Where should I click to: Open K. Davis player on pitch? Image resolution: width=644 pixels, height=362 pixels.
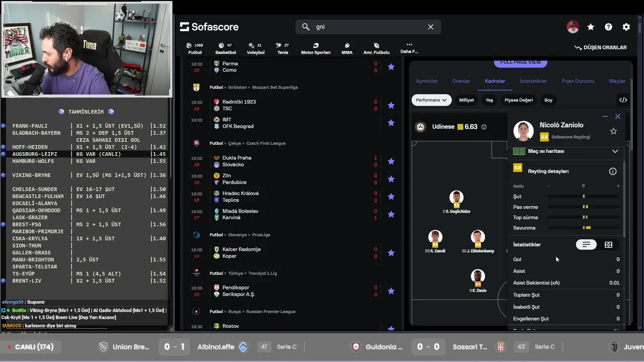pyautogui.click(x=477, y=282)
